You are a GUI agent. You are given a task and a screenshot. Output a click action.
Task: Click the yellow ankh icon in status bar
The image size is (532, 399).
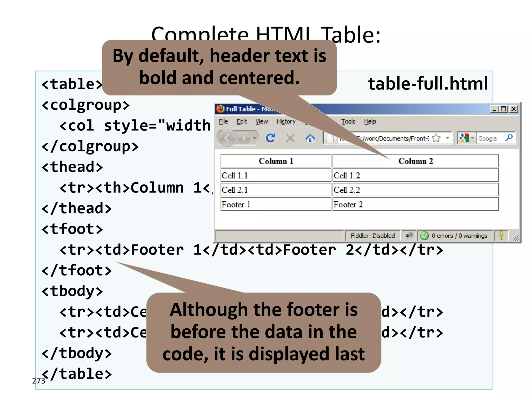pyautogui.click(x=501, y=236)
